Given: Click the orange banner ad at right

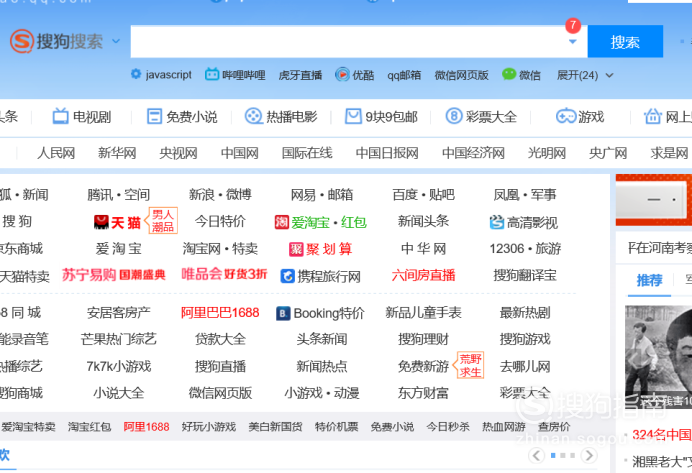Looking at the screenshot, I should [x=654, y=200].
